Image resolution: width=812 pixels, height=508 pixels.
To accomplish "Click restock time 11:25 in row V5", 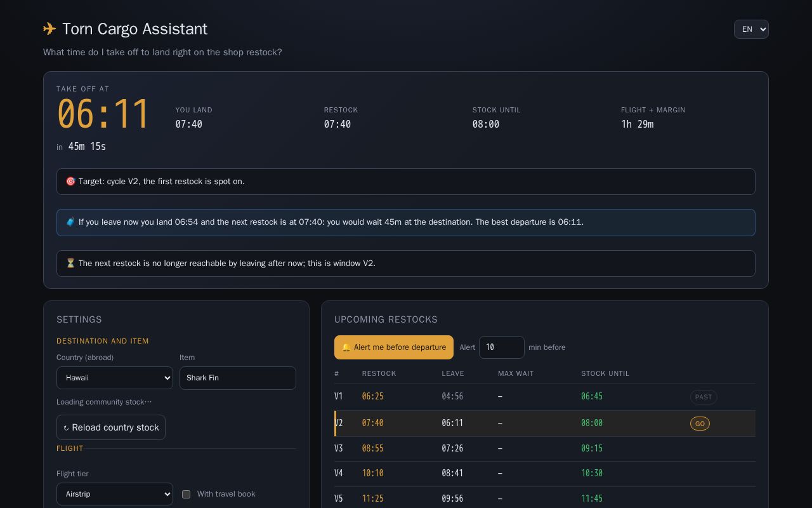I will coord(373,498).
